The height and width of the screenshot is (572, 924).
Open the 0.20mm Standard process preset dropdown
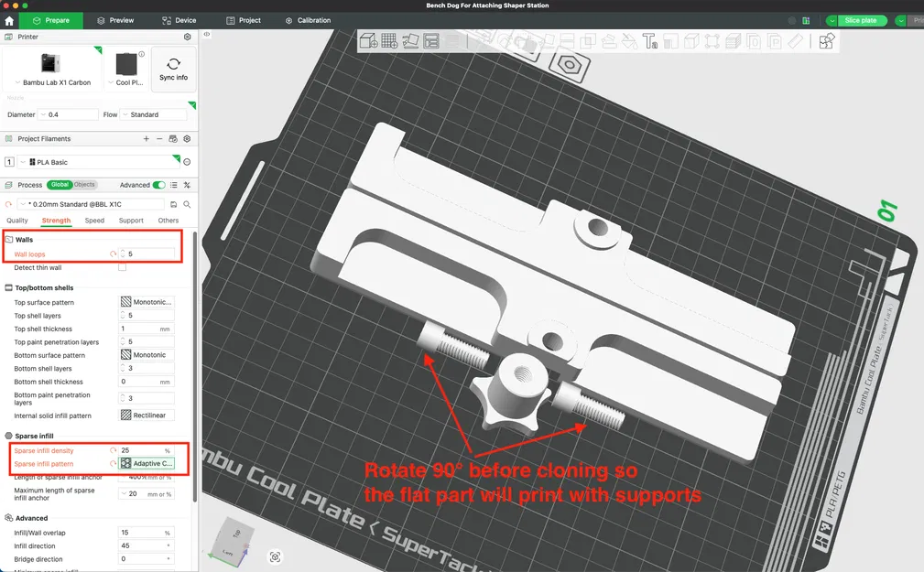point(91,204)
